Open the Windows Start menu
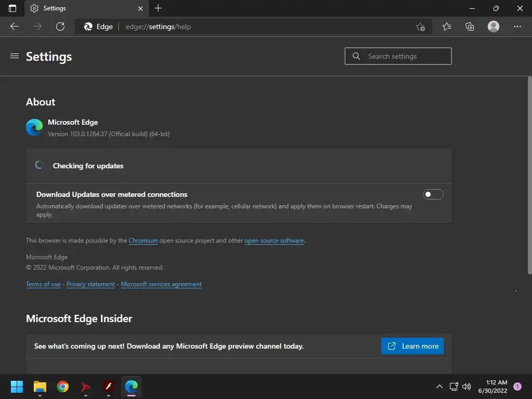532x399 pixels. 17,387
